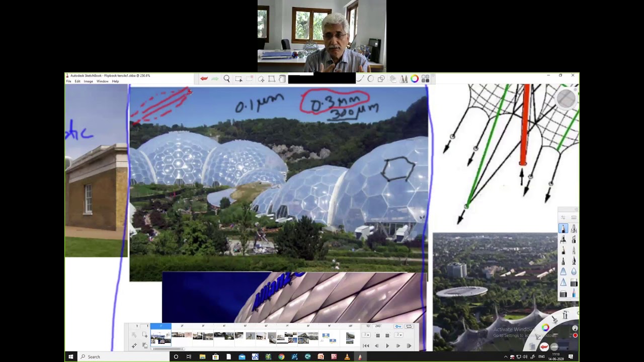Select the Zoom magnifier tool
This screenshot has height=362, width=644.
click(x=226, y=79)
